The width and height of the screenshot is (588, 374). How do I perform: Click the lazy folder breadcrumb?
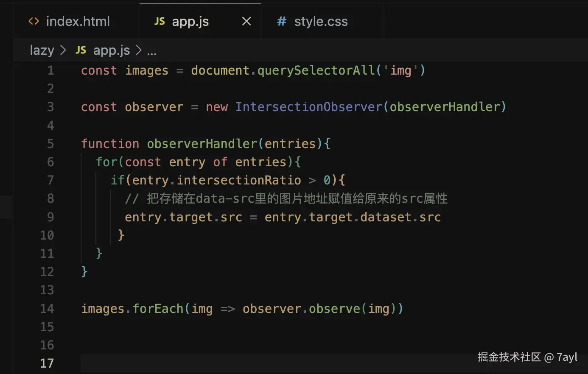42,50
